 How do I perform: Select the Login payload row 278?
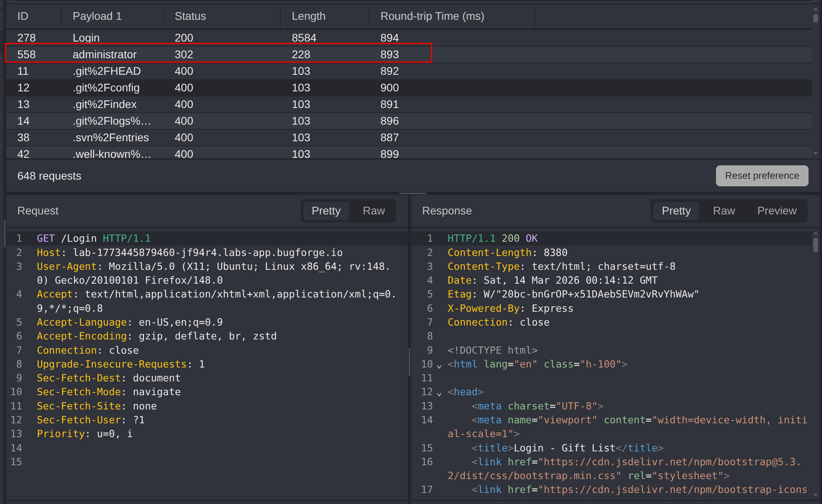(86, 38)
